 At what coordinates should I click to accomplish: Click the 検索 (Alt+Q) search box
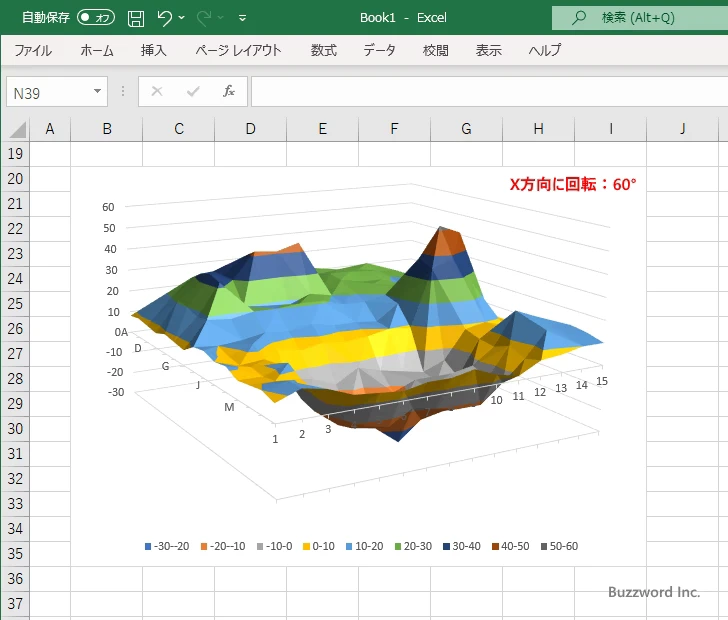pyautogui.click(x=640, y=18)
